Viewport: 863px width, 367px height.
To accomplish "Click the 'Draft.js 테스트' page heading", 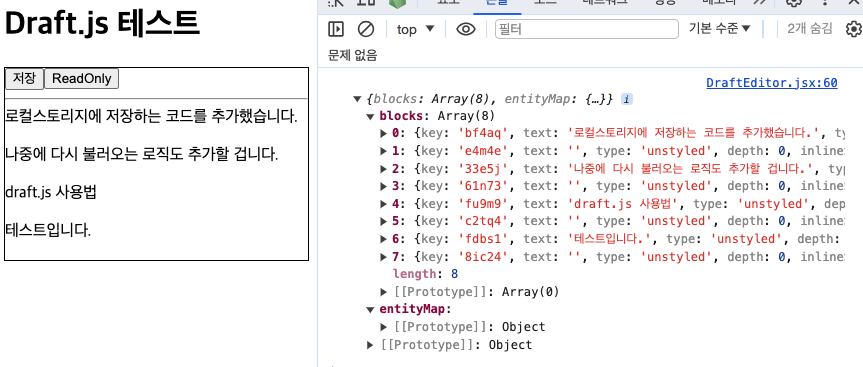I will click(x=102, y=23).
